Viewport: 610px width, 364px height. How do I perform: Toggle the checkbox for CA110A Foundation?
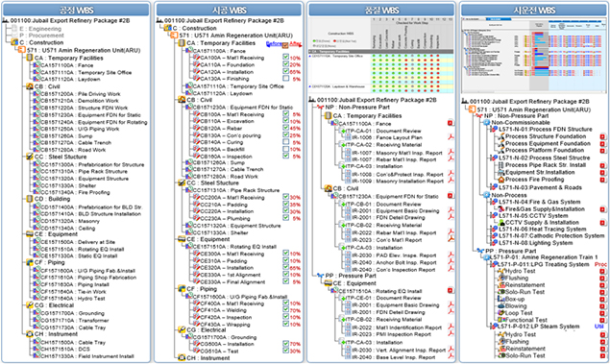click(286, 64)
